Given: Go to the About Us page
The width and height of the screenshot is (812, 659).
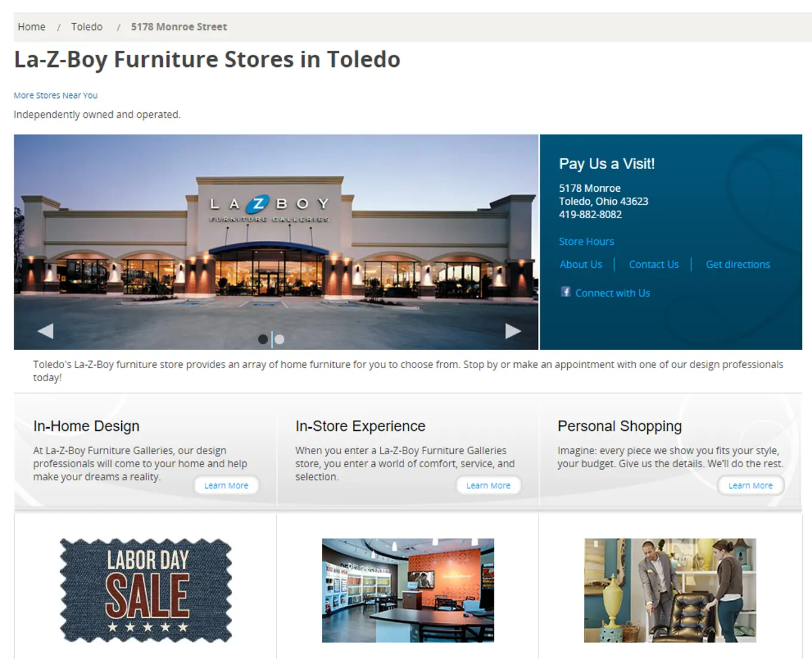Looking at the screenshot, I should click(581, 264).
